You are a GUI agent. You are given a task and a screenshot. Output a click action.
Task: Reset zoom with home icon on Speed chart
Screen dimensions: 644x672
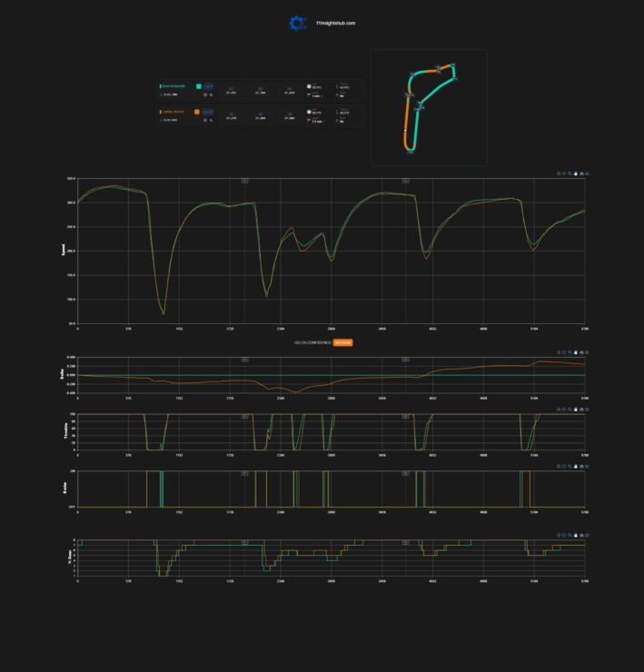click(x=581, y=173)
